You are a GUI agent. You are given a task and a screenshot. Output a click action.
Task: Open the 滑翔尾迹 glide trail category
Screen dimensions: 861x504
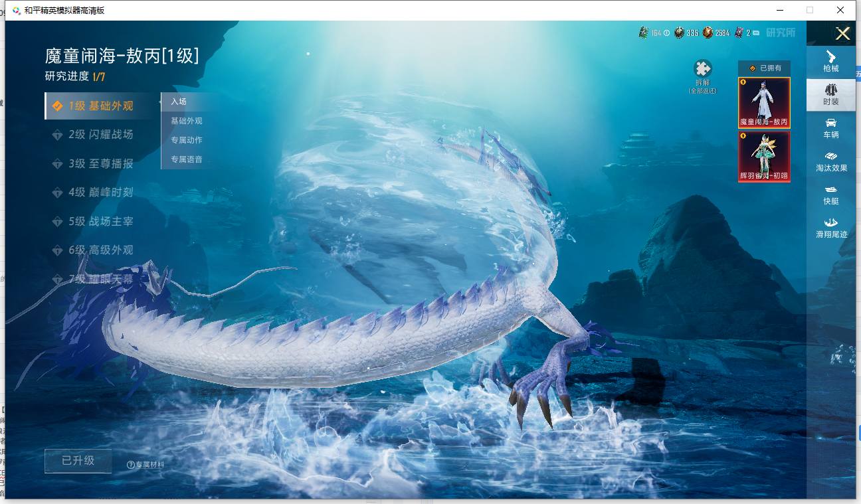pyautogui.click(x=831, y=228)
